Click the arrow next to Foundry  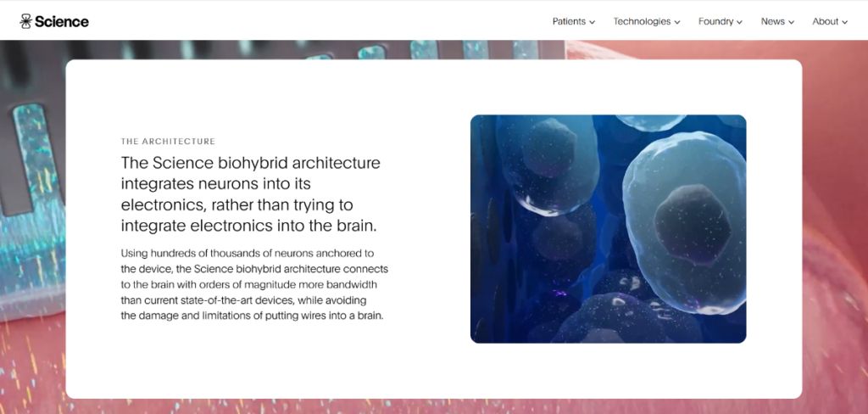[x=740, y=22]
